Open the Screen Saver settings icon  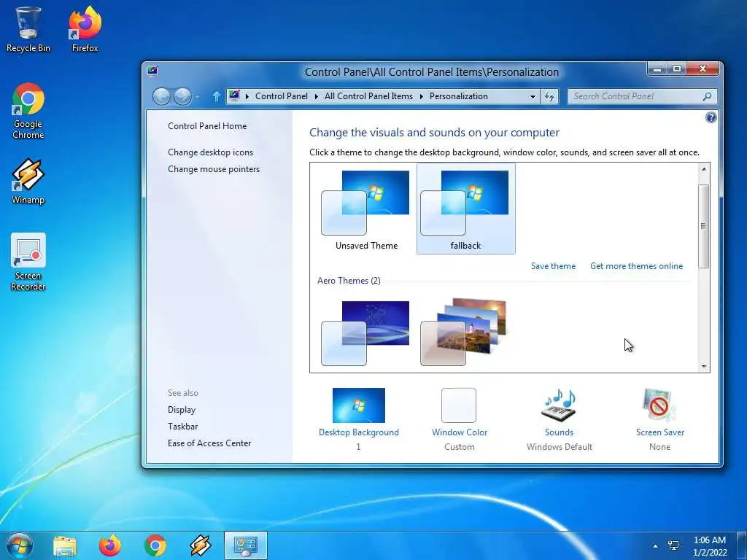pos(659,405)
